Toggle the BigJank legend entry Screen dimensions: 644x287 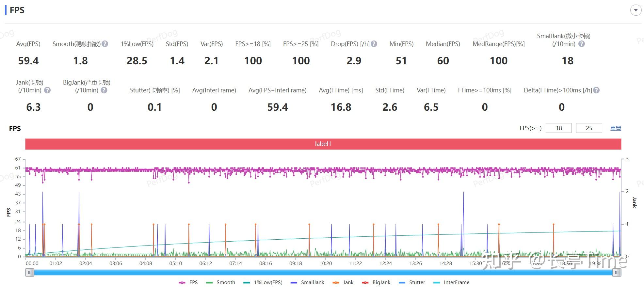(376, 282)
